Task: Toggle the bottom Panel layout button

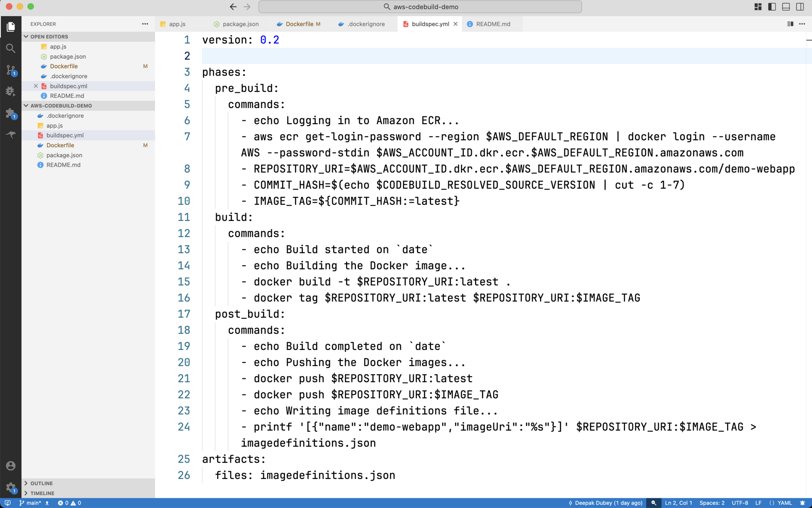Action: tap(786, 7)
